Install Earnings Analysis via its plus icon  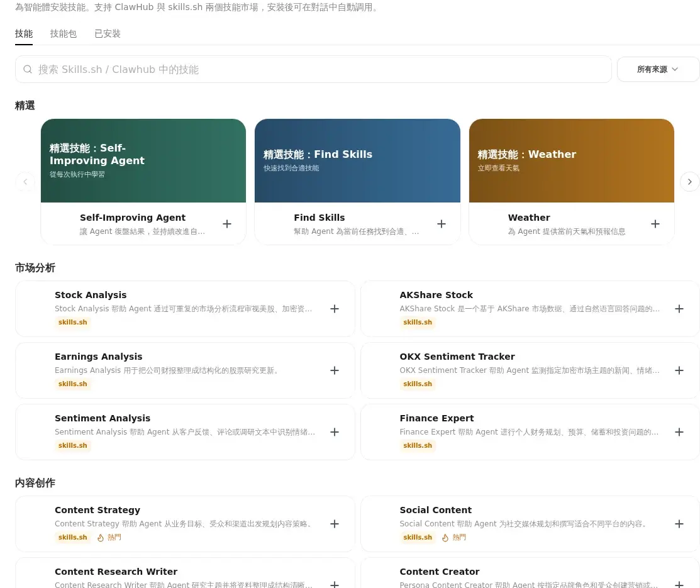[x=335, y=370]
